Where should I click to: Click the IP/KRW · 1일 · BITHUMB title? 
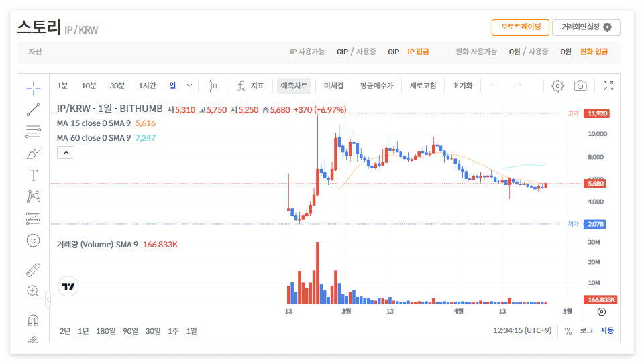(x=109, y=109)
